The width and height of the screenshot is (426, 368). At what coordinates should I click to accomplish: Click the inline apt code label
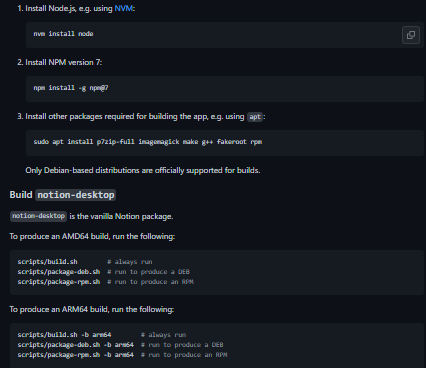pos(255,117)
